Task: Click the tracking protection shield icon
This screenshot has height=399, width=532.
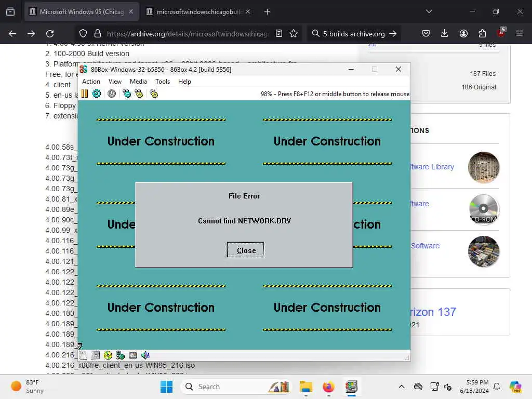Action: click(83, 34)
